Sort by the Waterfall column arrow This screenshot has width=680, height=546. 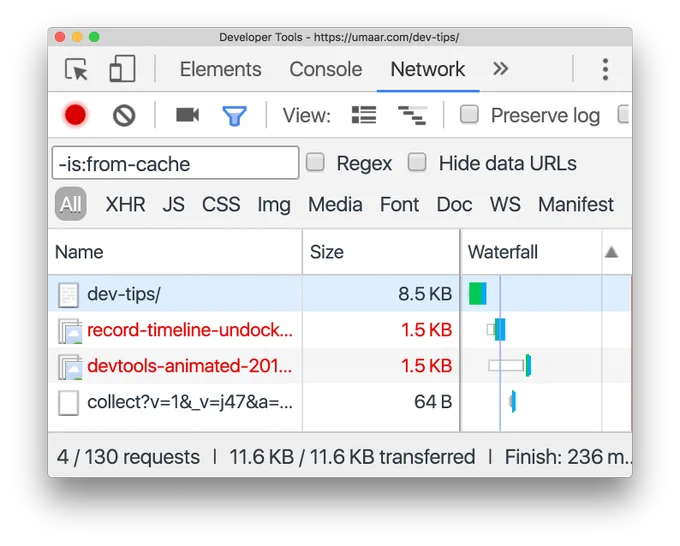pyautogui.click(x=611, y=252)
